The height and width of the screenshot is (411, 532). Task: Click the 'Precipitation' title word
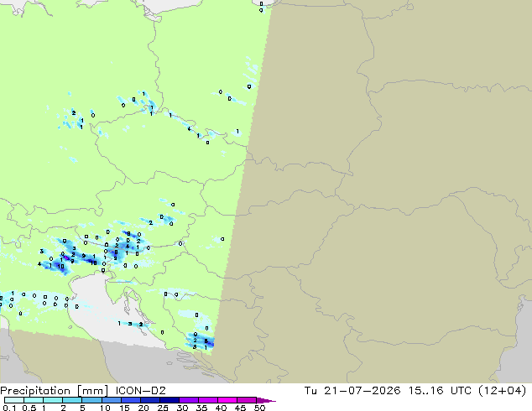35,391
